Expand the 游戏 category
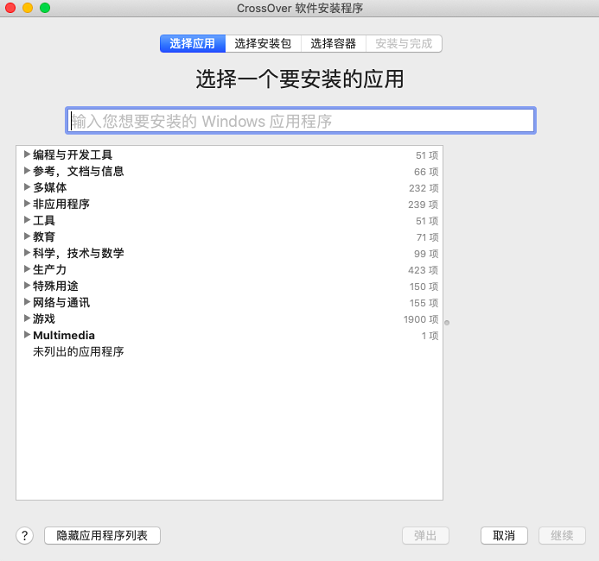Viewport: 599px width, 561px height. point(27,318)
